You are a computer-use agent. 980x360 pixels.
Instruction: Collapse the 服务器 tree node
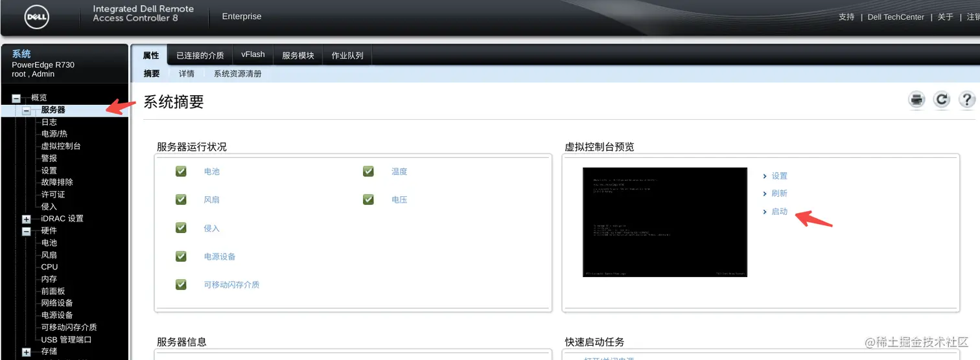pyautogui.click(x=27, y=111)
